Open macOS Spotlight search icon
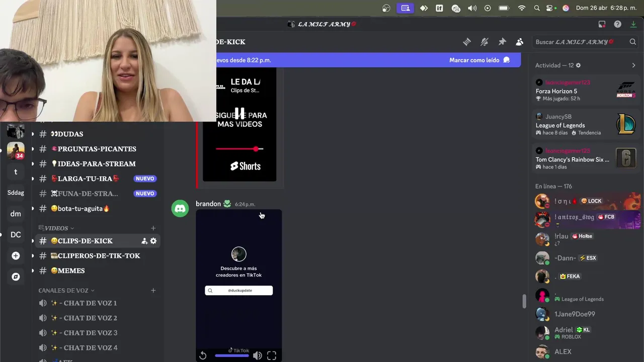644x362 pixels. [537, 8]
